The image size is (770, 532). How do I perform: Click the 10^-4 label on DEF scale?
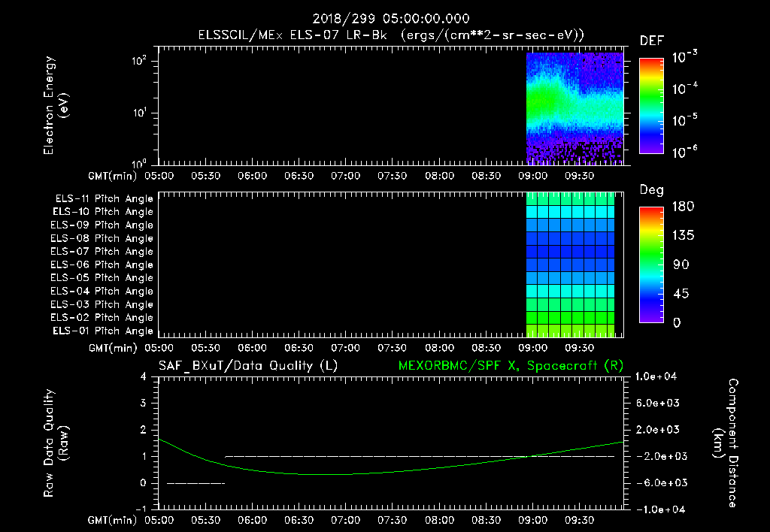pos(684,89)
